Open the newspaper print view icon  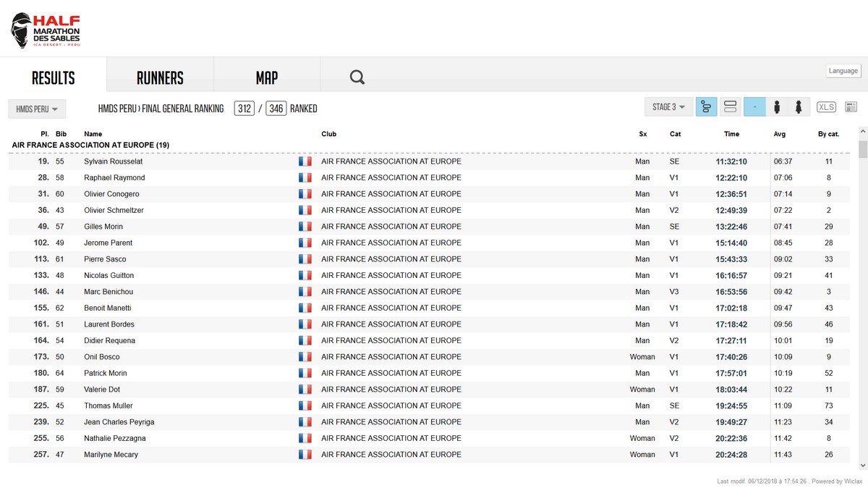[x=851, y=107]
